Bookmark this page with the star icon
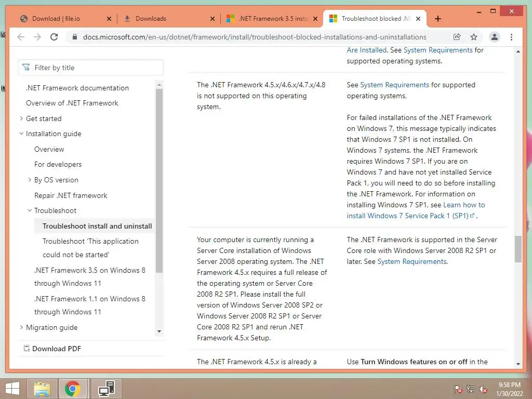532x399 pixels. tap(474, 37)
